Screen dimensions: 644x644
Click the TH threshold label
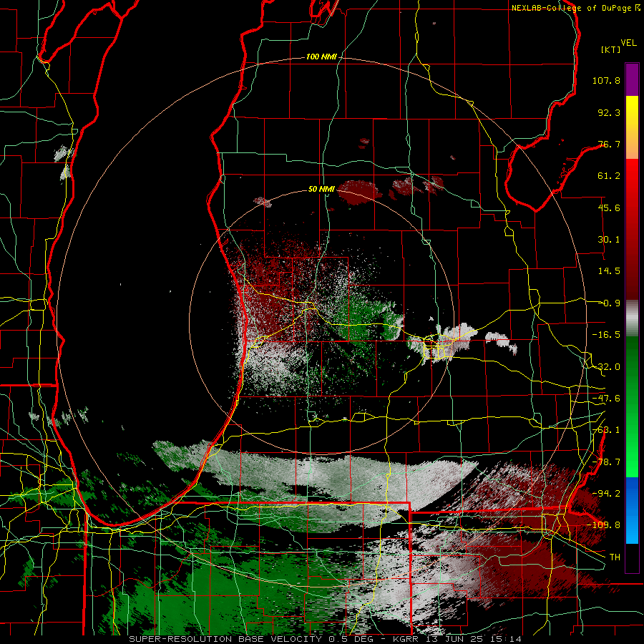(x=615, y=557)
